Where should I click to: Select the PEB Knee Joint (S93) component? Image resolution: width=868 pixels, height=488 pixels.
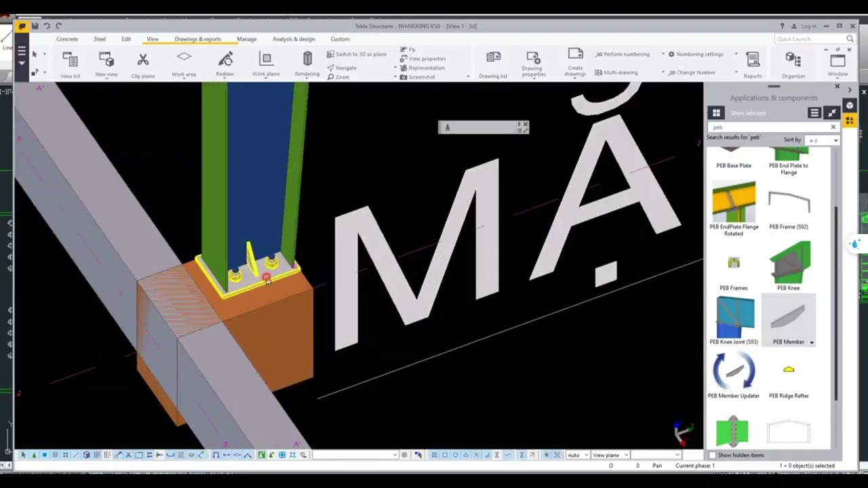point(734,321)
